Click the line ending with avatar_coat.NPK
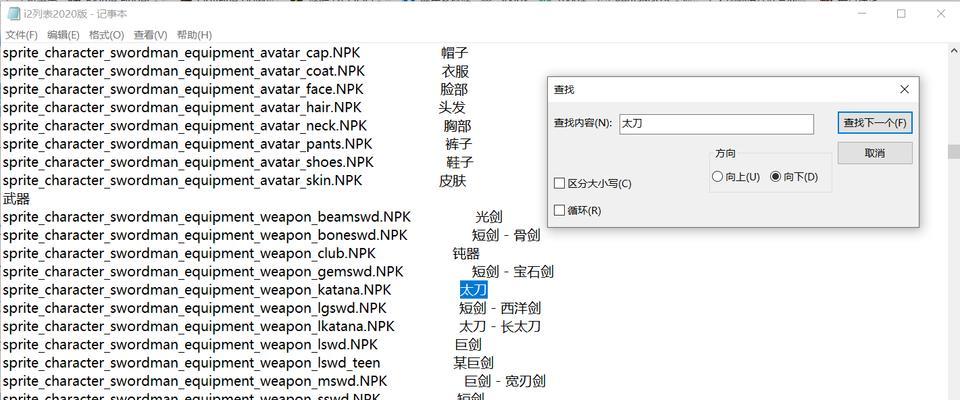Screen dimensions: 960x400 (x=183, y=71)
